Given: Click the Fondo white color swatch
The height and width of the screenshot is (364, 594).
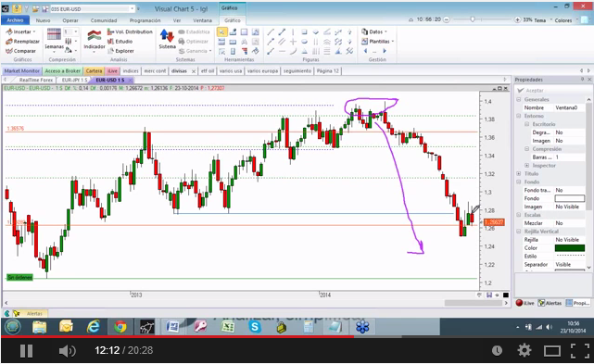Looking at the screenshot, I should coord(569,198).
